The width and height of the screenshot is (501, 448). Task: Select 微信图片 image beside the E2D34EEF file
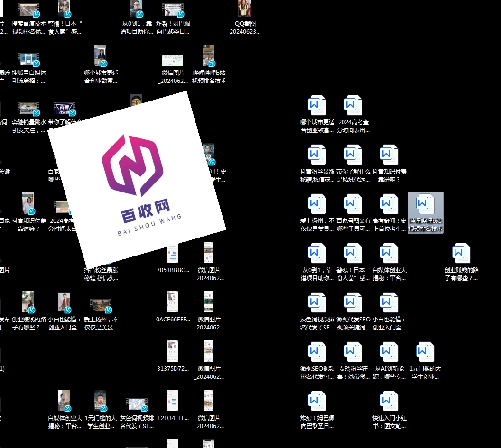click(209, 410)
